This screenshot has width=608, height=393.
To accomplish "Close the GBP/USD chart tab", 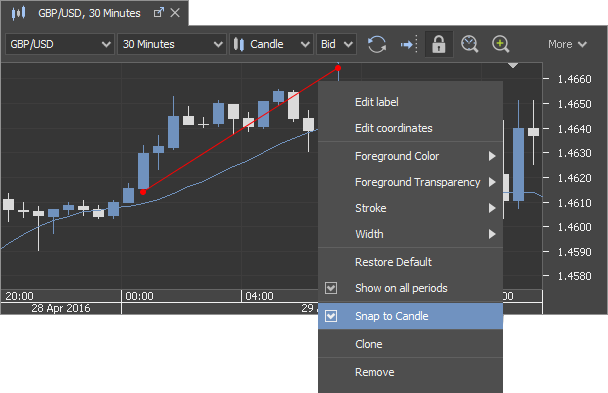I will [x=175, y=13].
